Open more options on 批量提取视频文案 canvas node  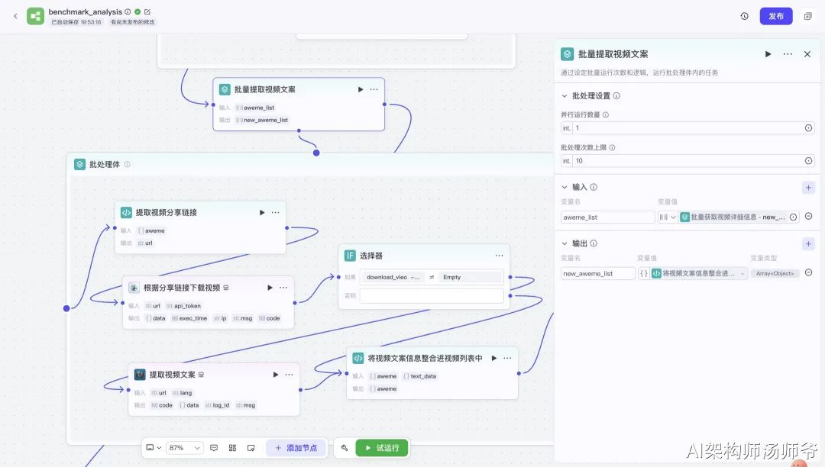(374, 89)
